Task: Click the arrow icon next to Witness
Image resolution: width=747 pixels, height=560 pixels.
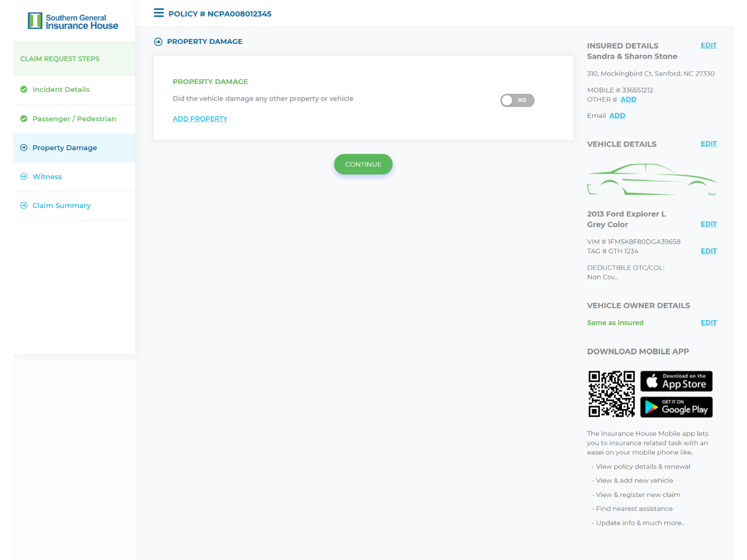Action: 23,176
